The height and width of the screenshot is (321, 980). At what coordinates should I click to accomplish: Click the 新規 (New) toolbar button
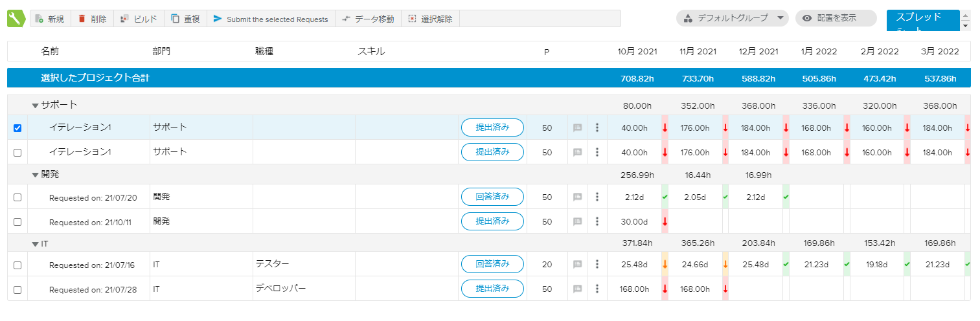point(50,19)
